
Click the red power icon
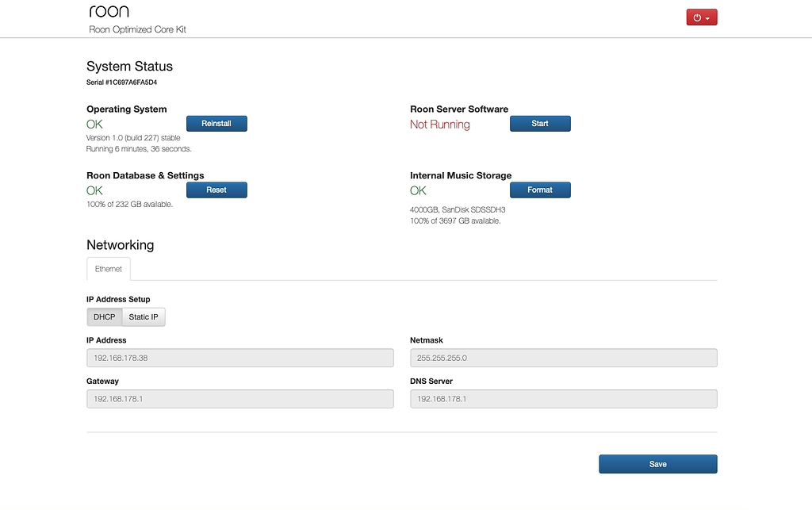[695, 16]
